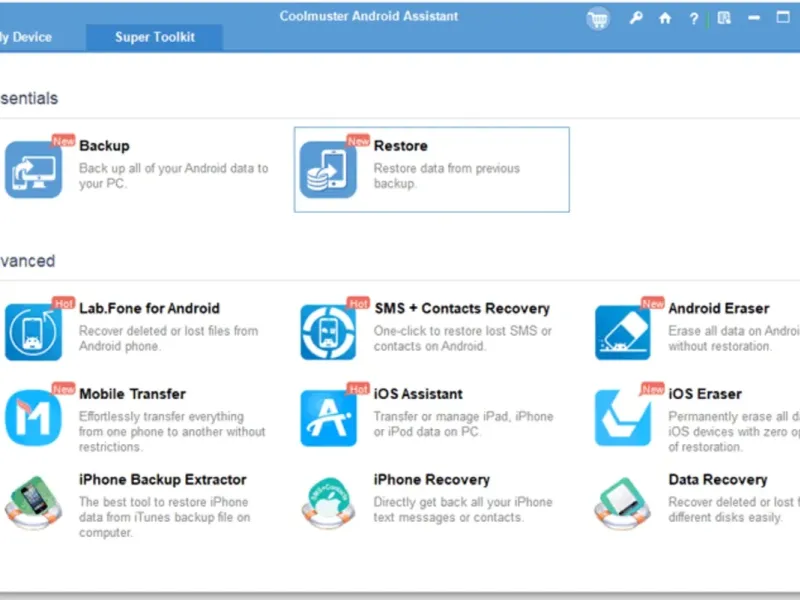
Task: Switch to the Super Toolkit tab
Action: click(x=154, y=37)
